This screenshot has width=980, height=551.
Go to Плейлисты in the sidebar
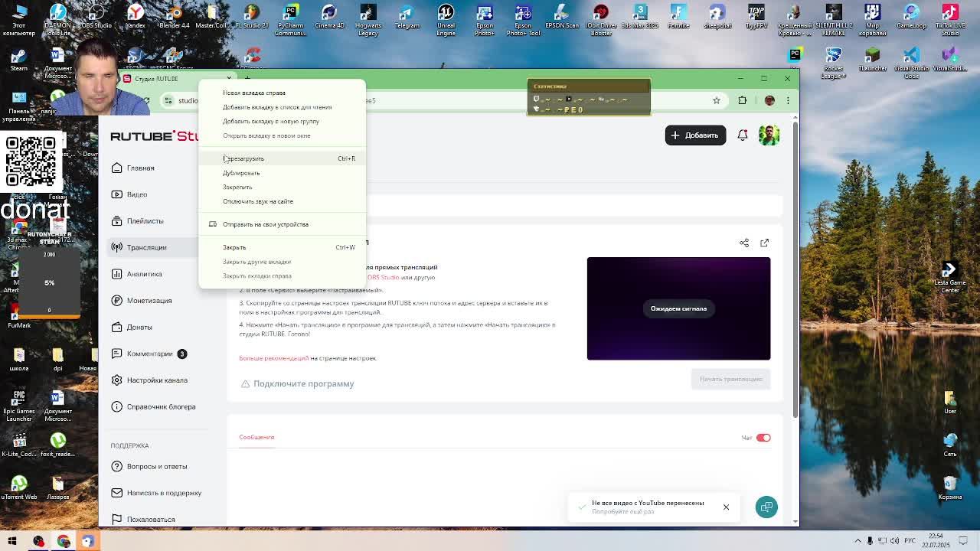point(145,221)
